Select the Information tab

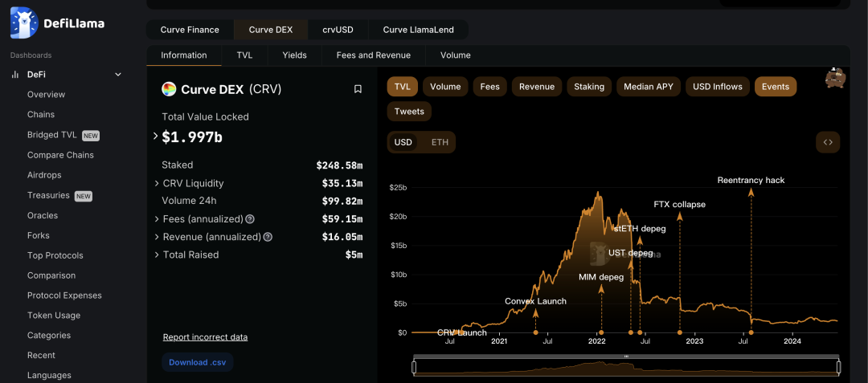pos(184,55)
